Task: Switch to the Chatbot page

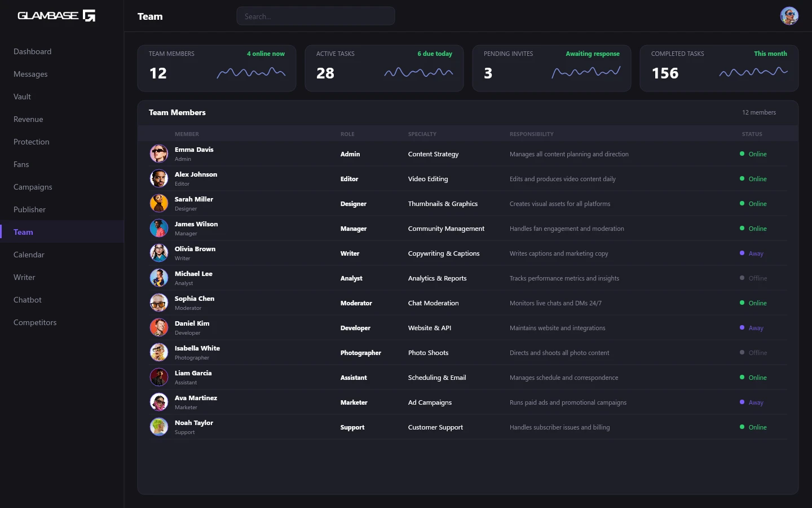Action: (x=28, y=300)
